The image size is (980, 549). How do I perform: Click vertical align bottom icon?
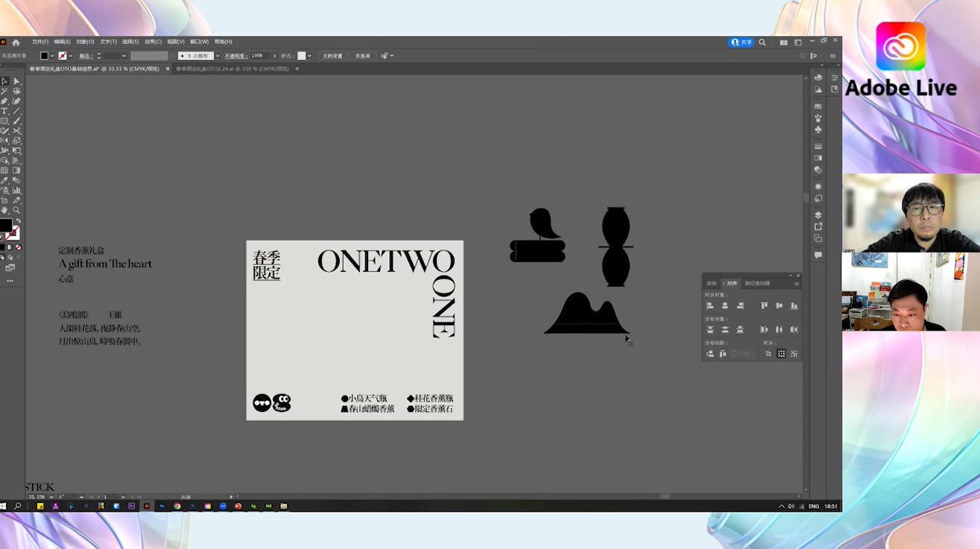794,305
